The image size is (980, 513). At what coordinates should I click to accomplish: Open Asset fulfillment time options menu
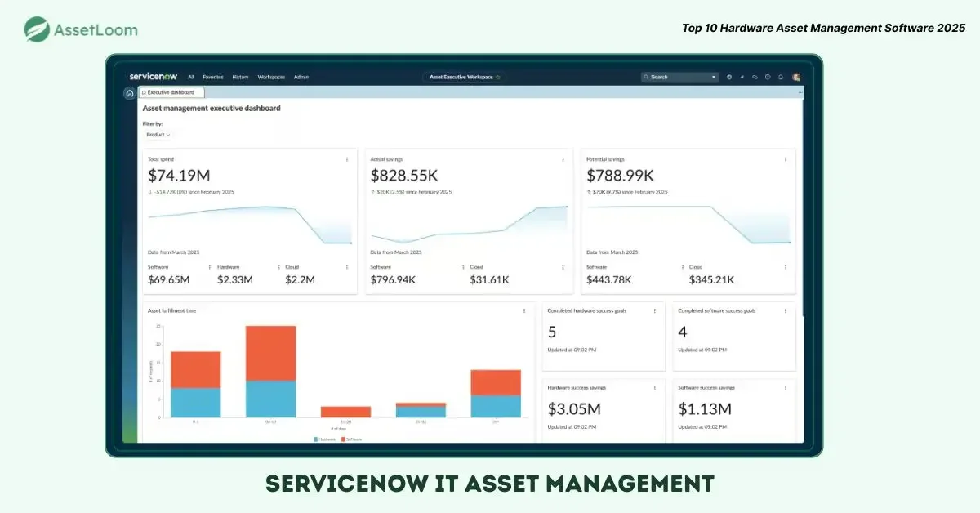click(524, 310)
